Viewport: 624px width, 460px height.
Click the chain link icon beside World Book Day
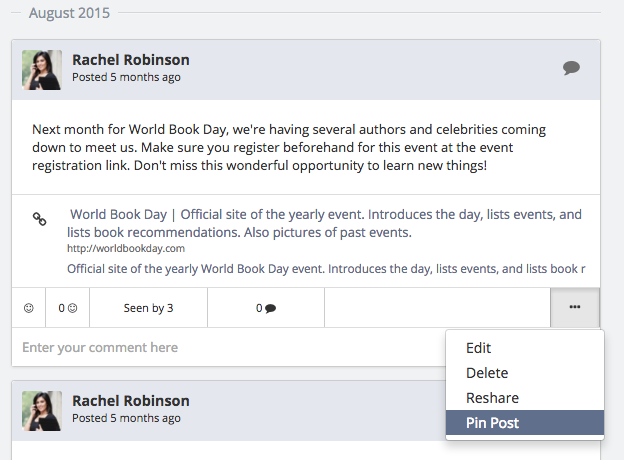[39, 219]
